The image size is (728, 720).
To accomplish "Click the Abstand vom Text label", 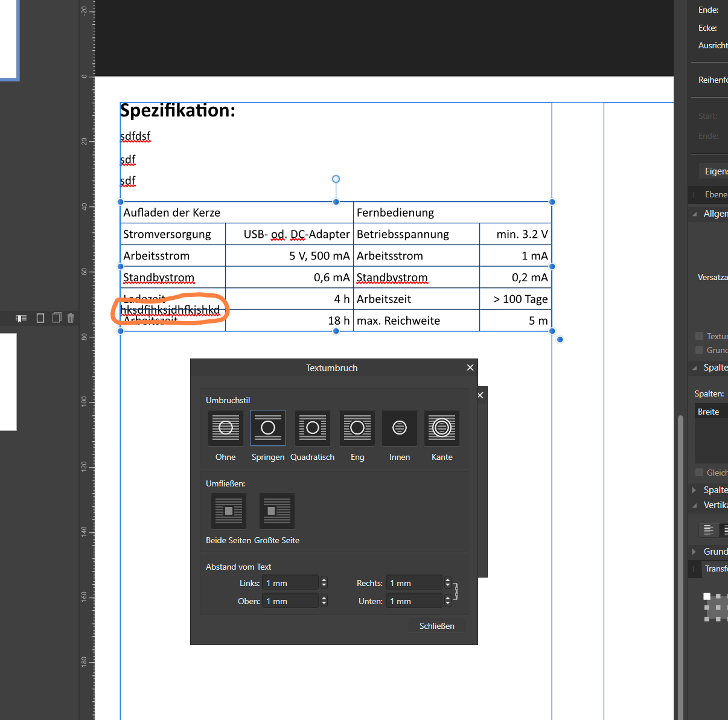I will pyautogui.click(x=238, y=567).
